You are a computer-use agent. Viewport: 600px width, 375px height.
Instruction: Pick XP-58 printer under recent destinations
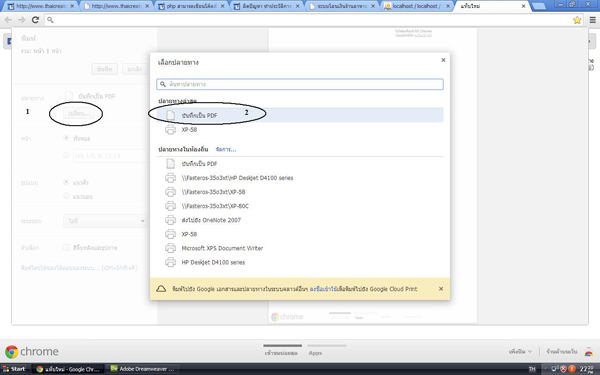point(300,130)
